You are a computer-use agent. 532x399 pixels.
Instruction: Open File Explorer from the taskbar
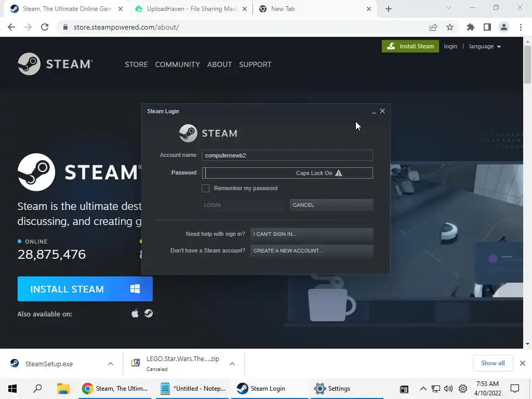63,389
